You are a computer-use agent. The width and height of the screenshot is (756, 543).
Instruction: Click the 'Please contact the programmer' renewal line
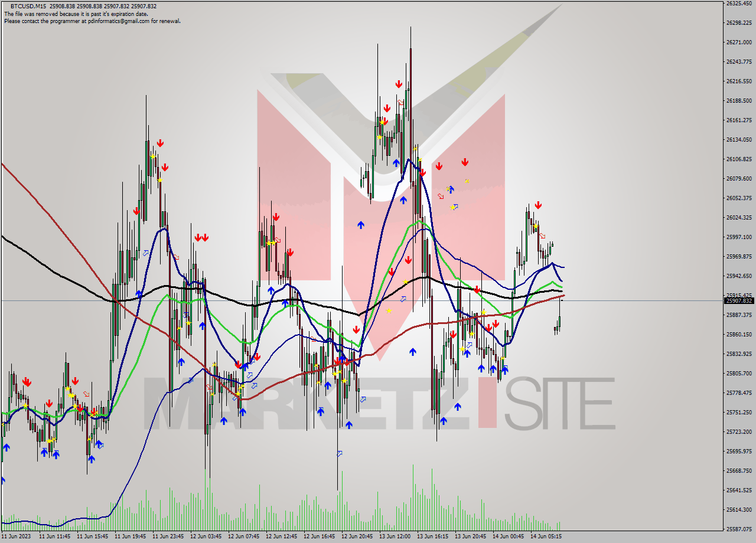pos(92,21)
